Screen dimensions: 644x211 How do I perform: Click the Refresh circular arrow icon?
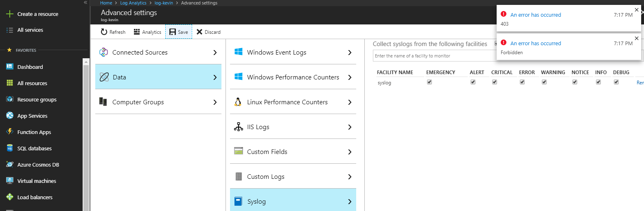(x=104, y=32)
